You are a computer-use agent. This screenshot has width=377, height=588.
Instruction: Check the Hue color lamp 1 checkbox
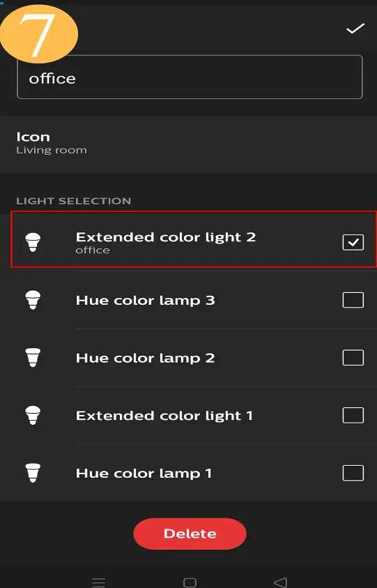click(353, 473)
